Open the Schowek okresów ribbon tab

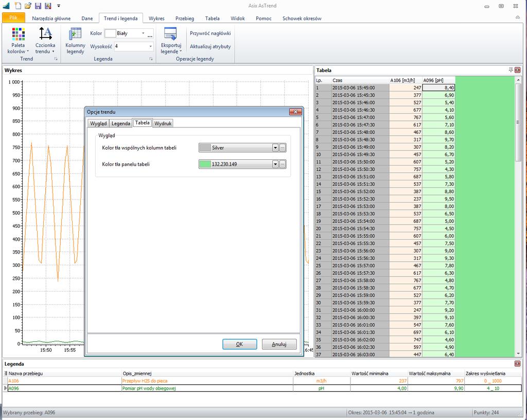click(302, 19)
